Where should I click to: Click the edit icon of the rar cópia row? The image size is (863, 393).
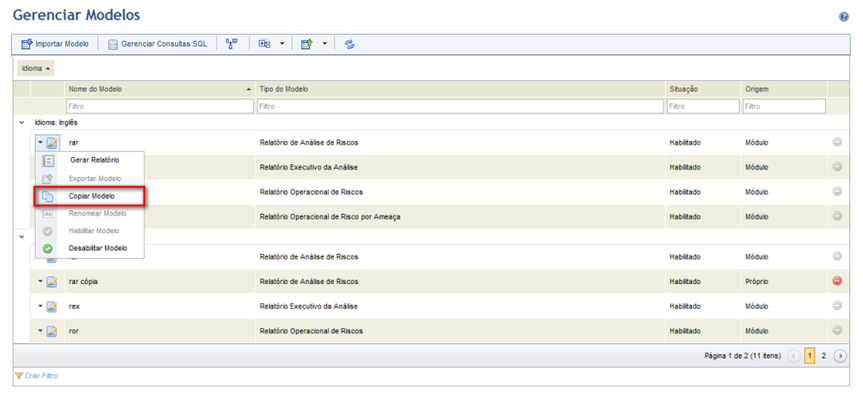pos(52,282)
